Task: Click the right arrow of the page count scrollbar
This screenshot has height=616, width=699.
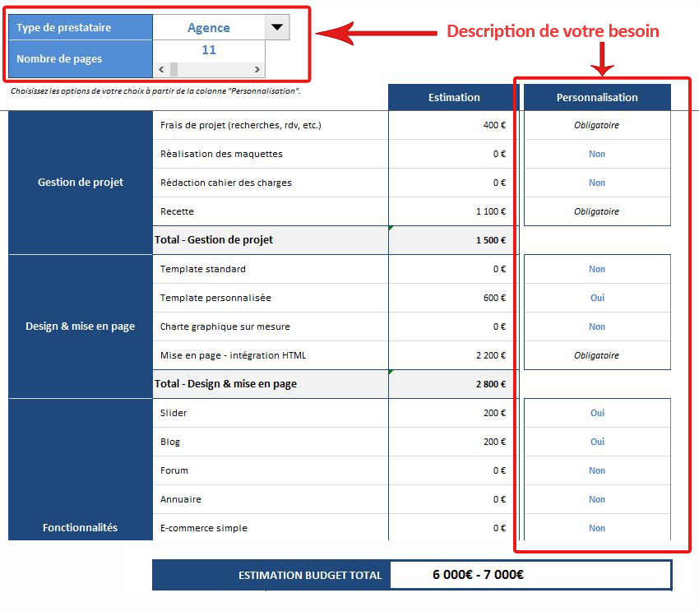Action: pos(257,70)
